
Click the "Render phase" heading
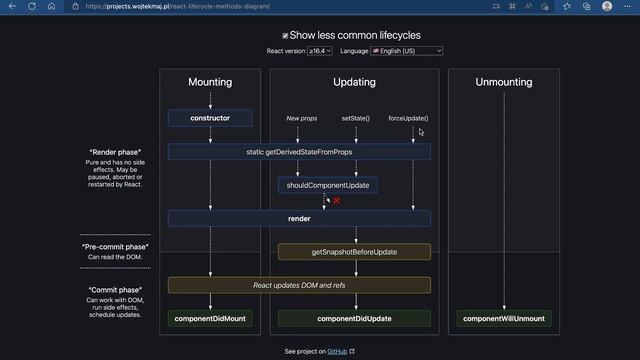coord(115,152)
